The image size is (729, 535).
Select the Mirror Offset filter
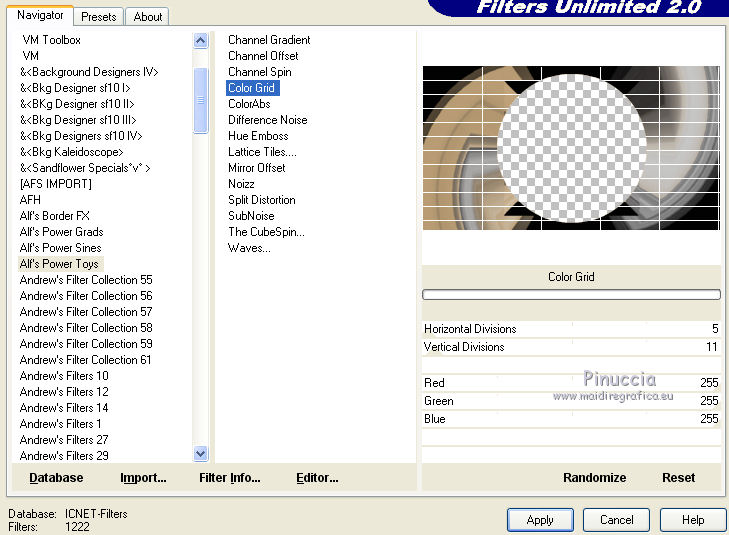(256, 168)
